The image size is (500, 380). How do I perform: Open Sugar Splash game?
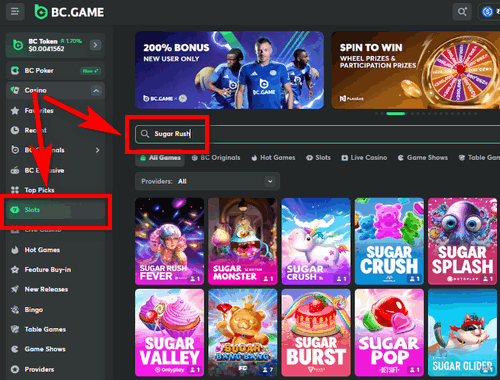tap(463, 241)
